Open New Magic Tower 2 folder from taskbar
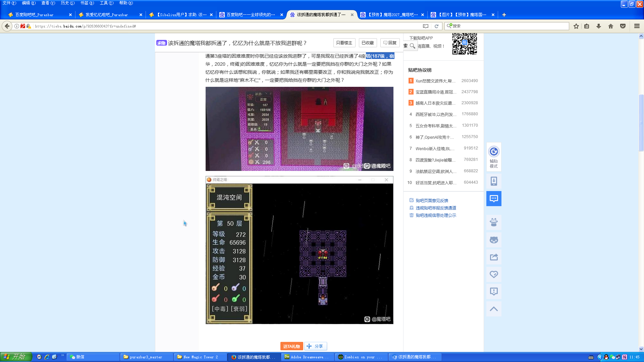 coord(201,357)
